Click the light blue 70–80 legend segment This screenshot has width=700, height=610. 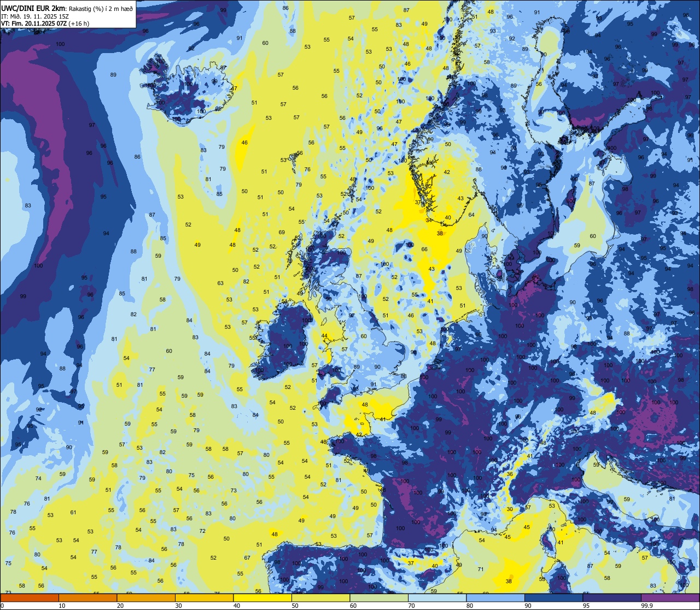[x=437, y=598]
